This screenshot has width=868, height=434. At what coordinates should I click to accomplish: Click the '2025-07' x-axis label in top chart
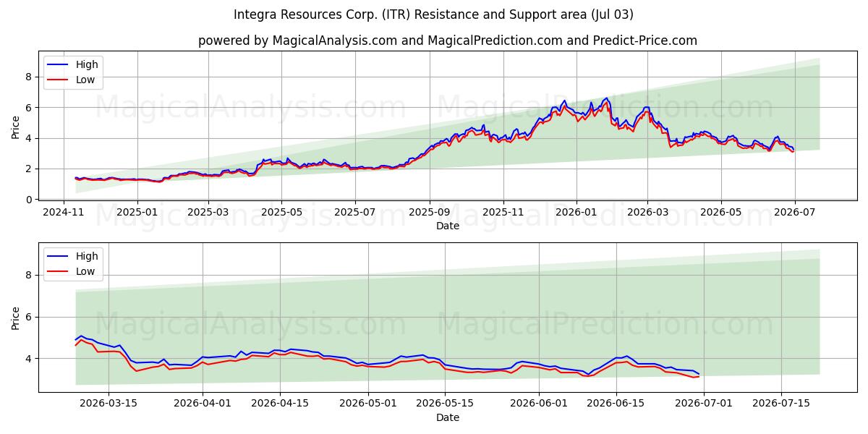point(354,213)
